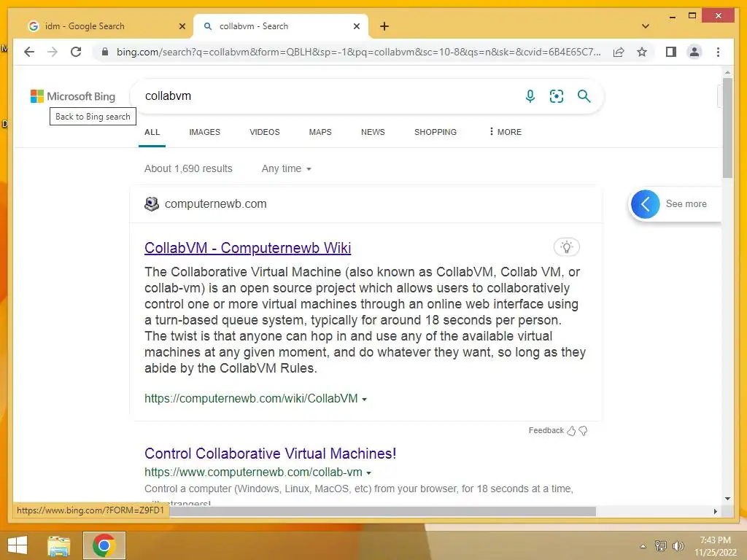Screen dimensions: 747x560
Task: Open Chrome side panel
Action: (x=671, y=52)
